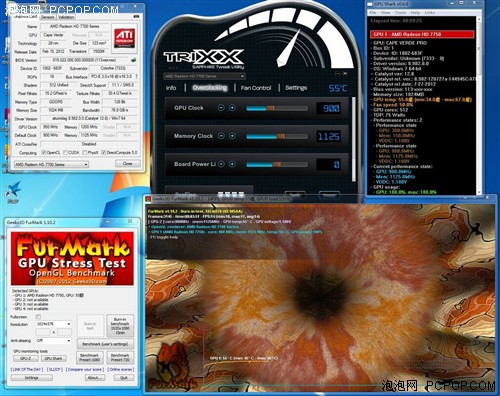
Task: Increase Memory Clock with plus icon
Action: click(232, 136)
